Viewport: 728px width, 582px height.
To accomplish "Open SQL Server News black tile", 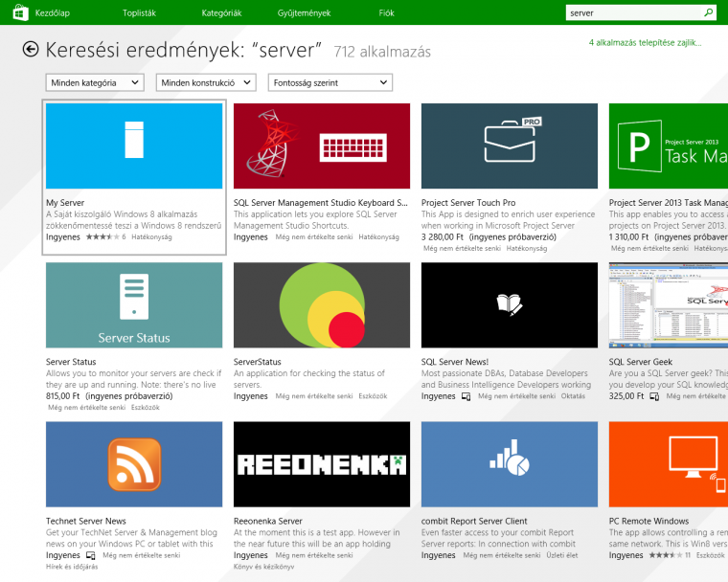I will click(510, 305).
